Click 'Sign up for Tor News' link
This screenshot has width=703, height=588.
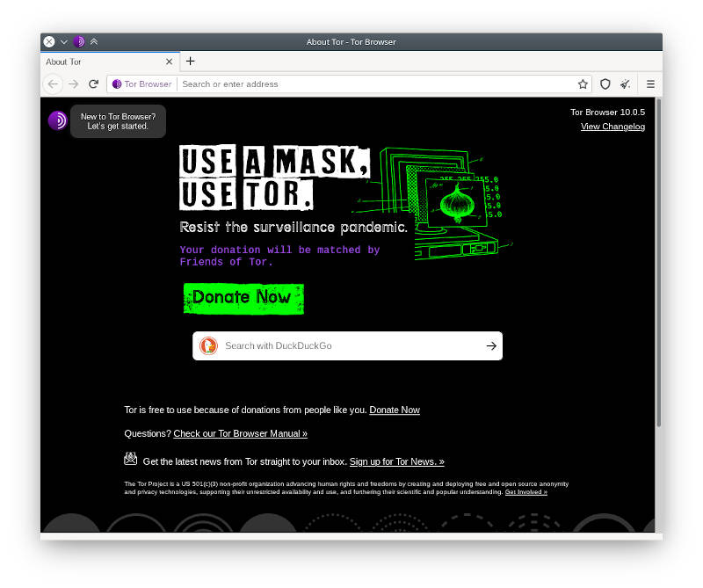397,461
